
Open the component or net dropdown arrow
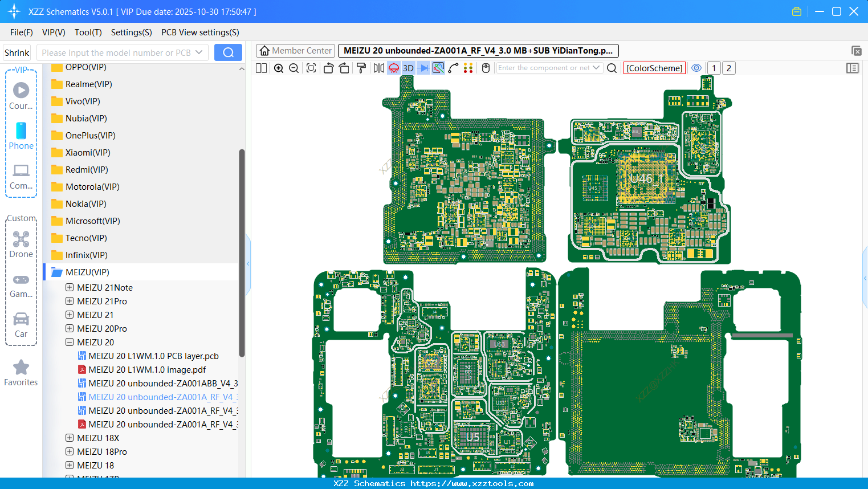(597, 68)
